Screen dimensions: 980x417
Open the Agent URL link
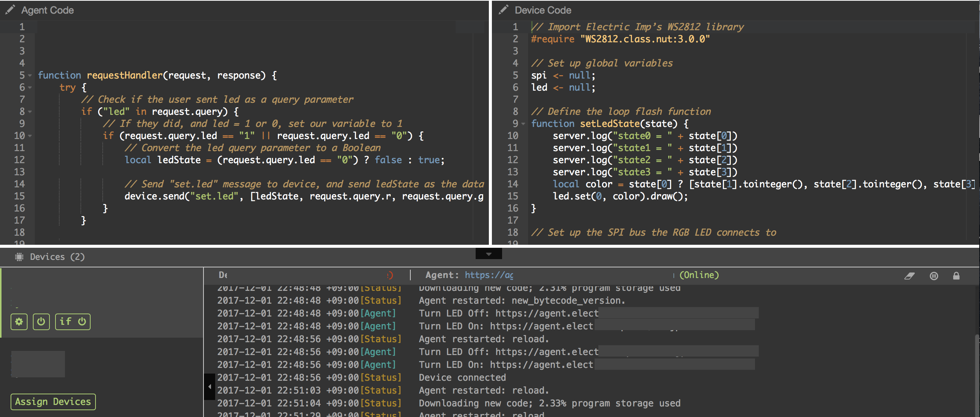coord(488,275)
